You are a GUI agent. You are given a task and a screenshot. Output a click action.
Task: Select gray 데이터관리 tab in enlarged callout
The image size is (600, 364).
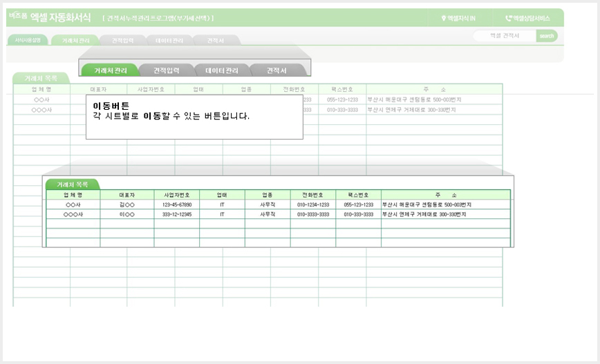(222, 70)
